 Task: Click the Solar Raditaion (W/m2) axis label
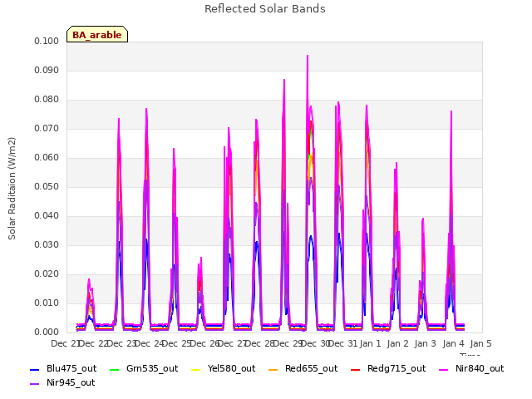pos(12,189)
